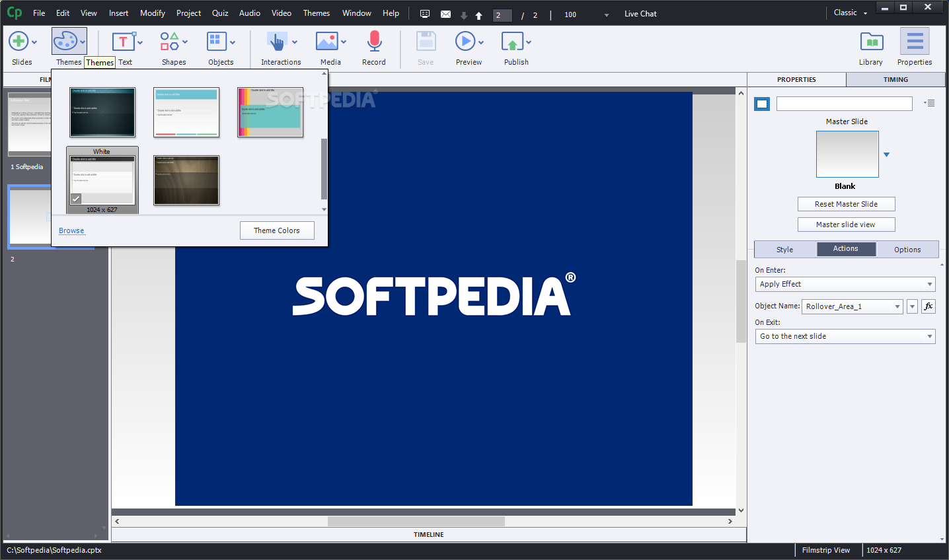Click the fx expression icon
This screenshot has width=949, height=560.
pos(929,306)
